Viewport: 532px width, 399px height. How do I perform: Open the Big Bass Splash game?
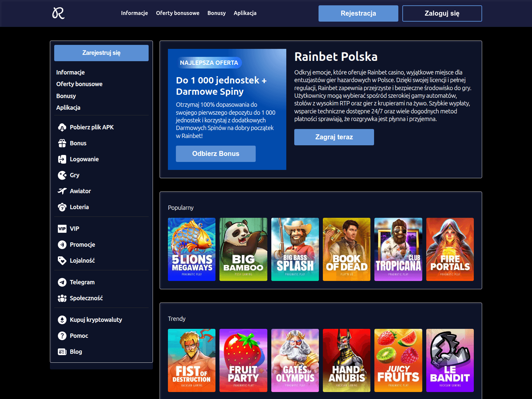coord(295,249)
